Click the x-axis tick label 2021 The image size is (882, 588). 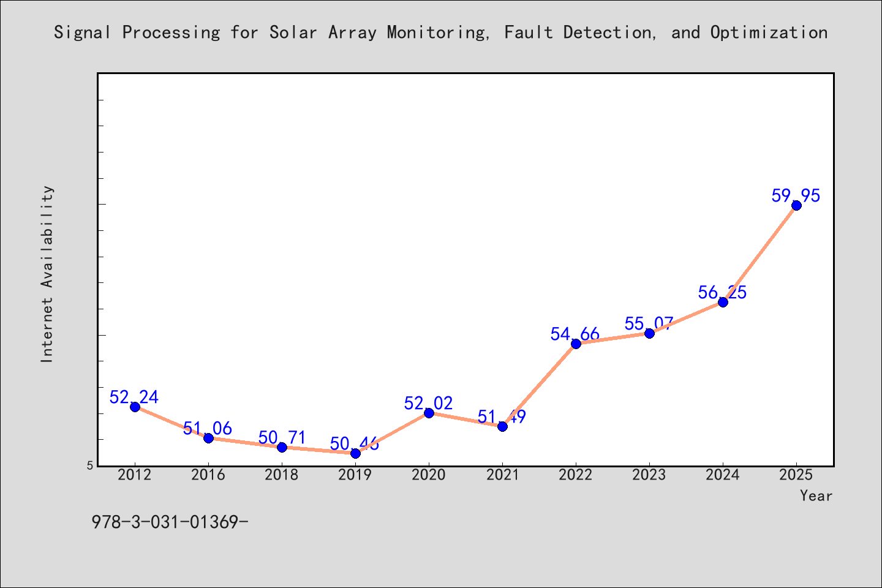click(x=502, y=475)
